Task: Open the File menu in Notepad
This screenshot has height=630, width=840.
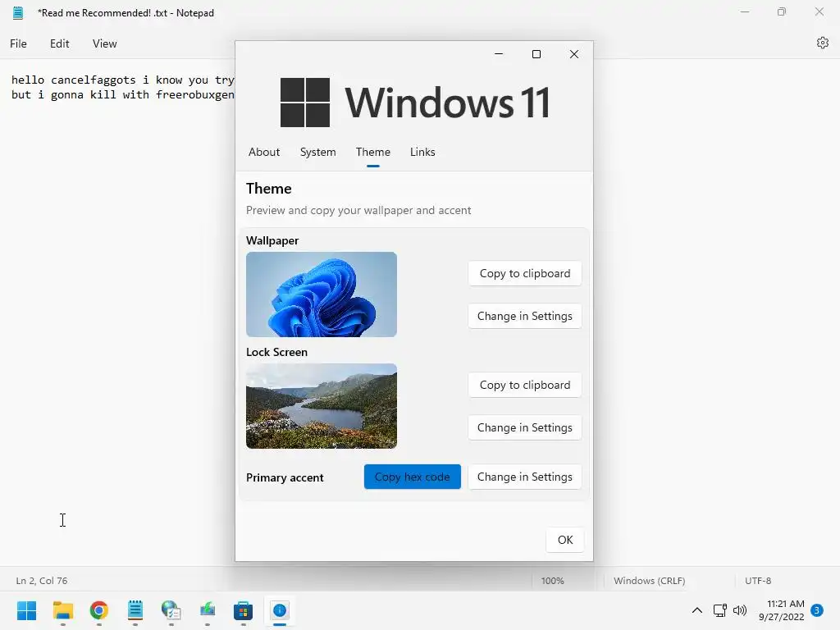Action: tap(18, 43)
